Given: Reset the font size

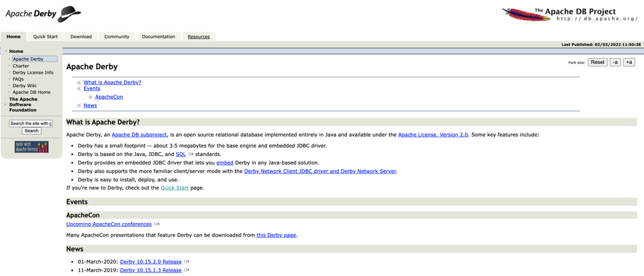Looking at the screenshot, I should tap(598, 62).
